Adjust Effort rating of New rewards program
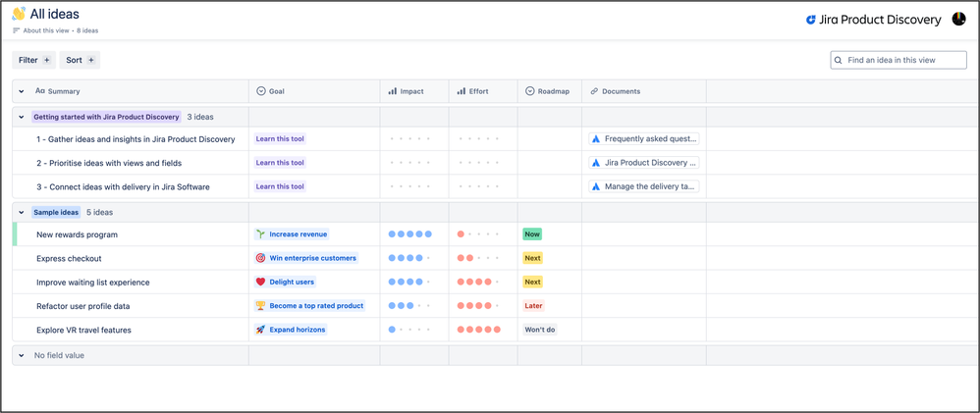The image size is (980, 413). [x=479, y=234]
